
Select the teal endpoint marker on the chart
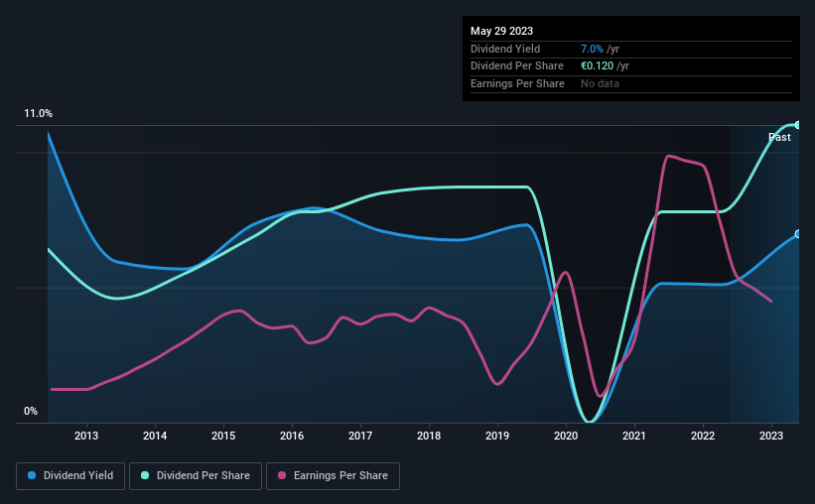coord(797,125)
